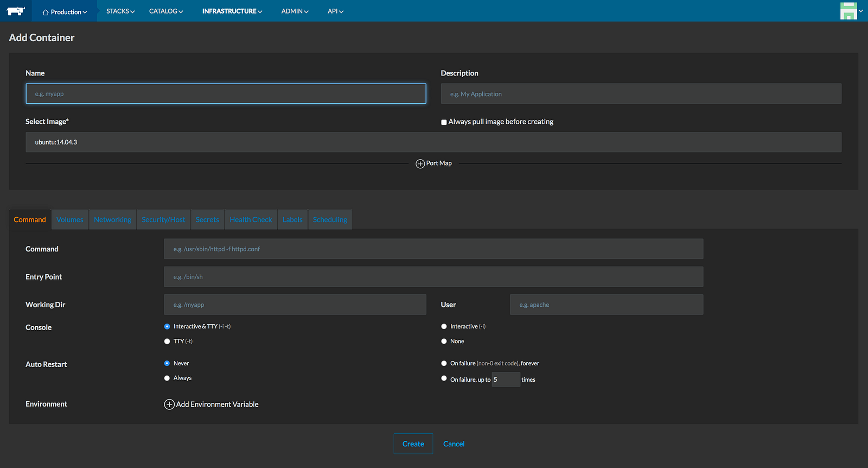The width and height of the screenshot is (868, 468).
Task: Expand the Infrastructure menu
Action: tap(232, 11)
